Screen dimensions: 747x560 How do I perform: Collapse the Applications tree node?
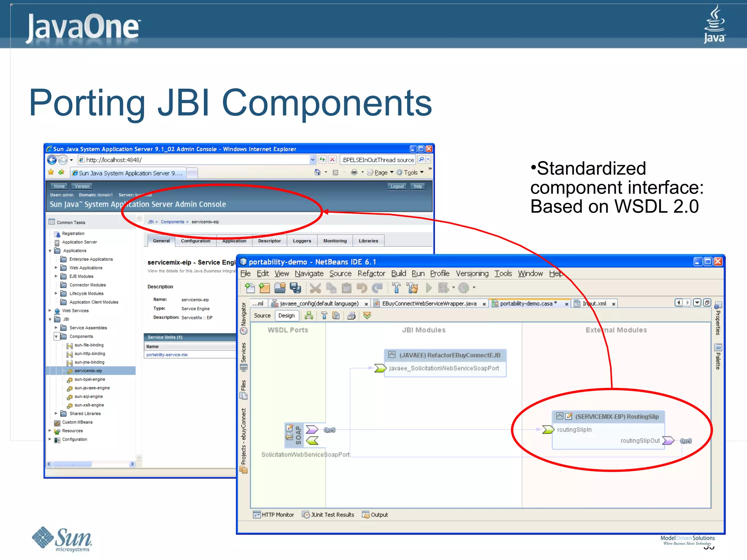point(50,251)
